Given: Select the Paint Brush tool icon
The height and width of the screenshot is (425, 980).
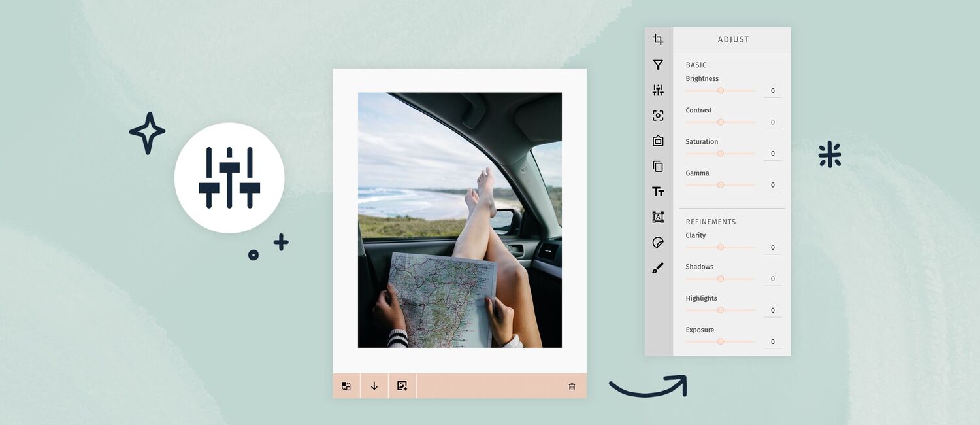Looking at the screenshot, I should pos(658,268).
